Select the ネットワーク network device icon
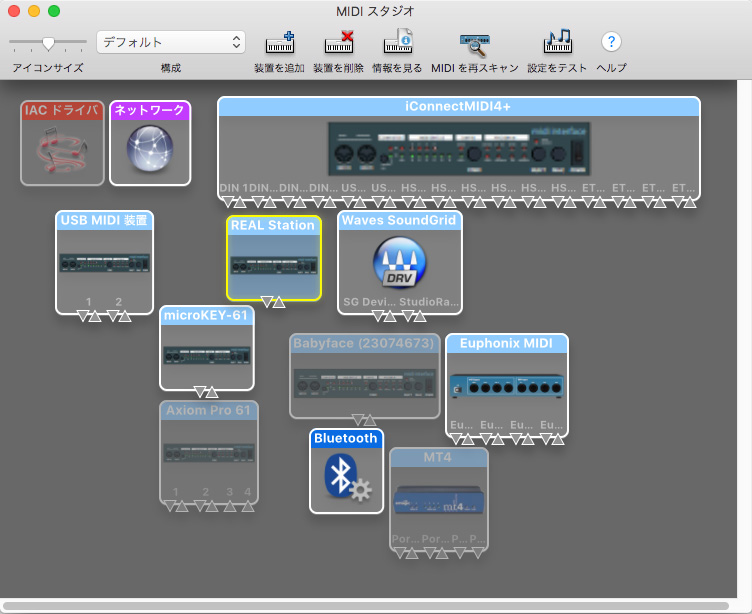The height and width of the screenshot is (614, 752). tap(150, 148)
